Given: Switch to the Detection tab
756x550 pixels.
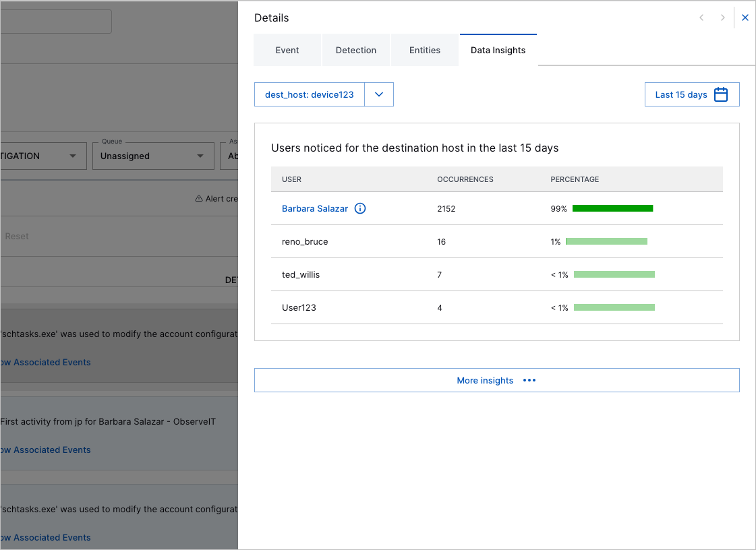Looking at the screenshot, I should (x=356, y=50).
